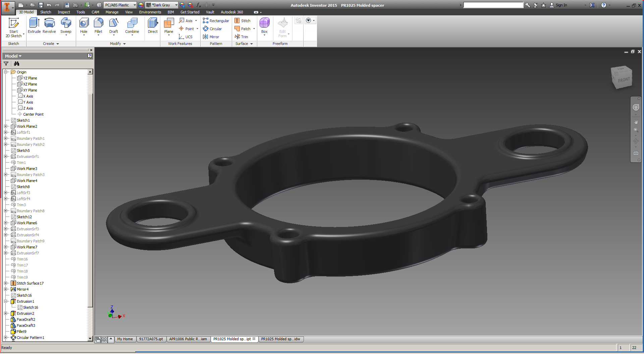Click the Save icon in quick access toolbar
644x354 pixels.
pyautogui.click(x=41, y=5)
